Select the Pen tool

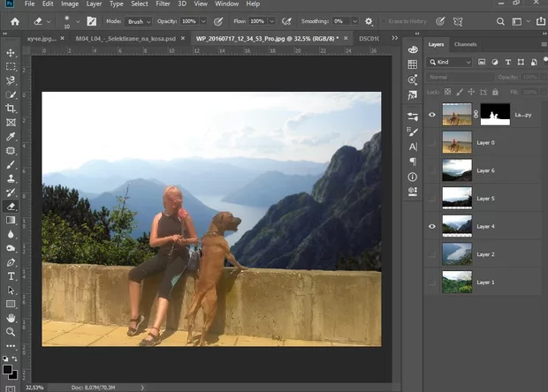coord(11,262)
